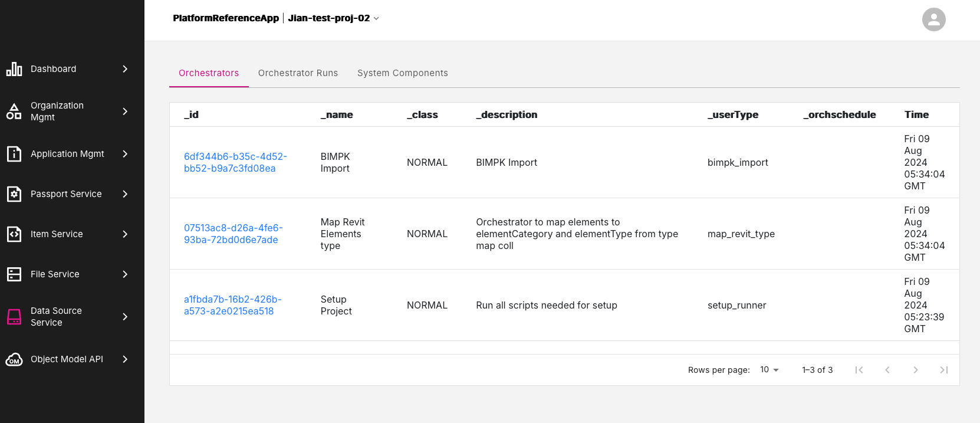
Task: Open the user account avatar
Action: tap(933, 19)
